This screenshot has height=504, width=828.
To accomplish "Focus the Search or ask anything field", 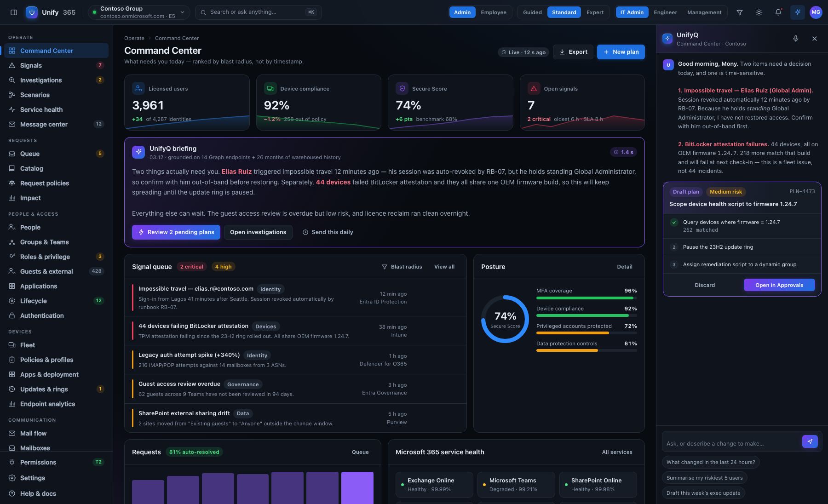I will (259, 12).
